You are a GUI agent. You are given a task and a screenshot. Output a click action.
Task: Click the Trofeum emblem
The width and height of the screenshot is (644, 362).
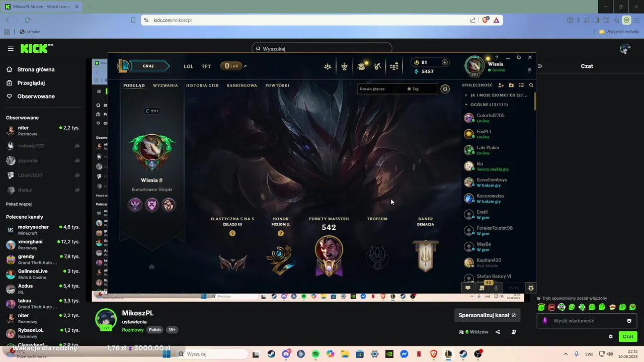click(377, 258)
